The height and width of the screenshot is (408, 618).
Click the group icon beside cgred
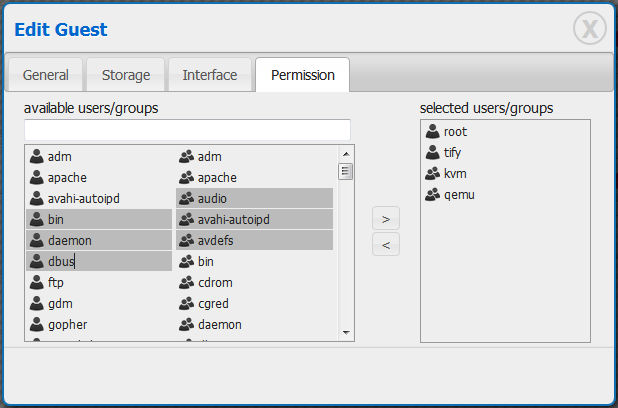pyautogui.click(x=186, y=304)
